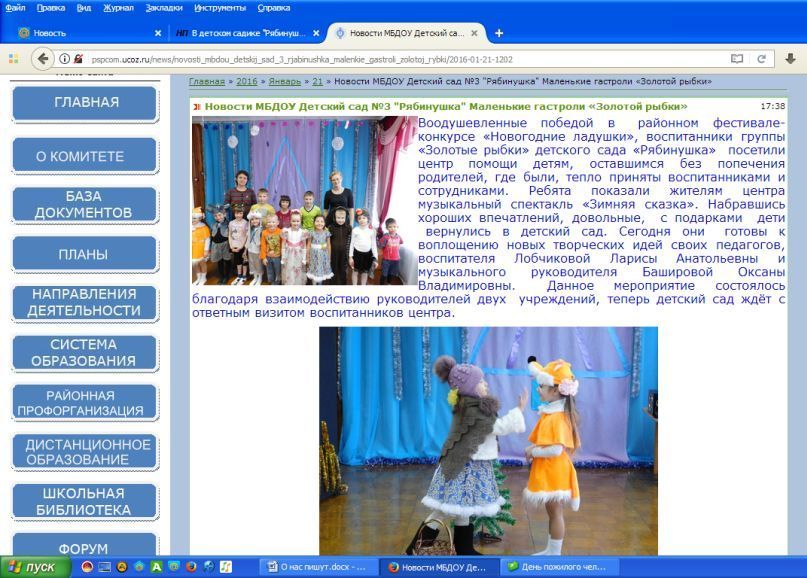Open 'БАЗА ДОКУМЕНТОВ' sidebar button
The image size is (807, 578).
[x=84, y=204]
